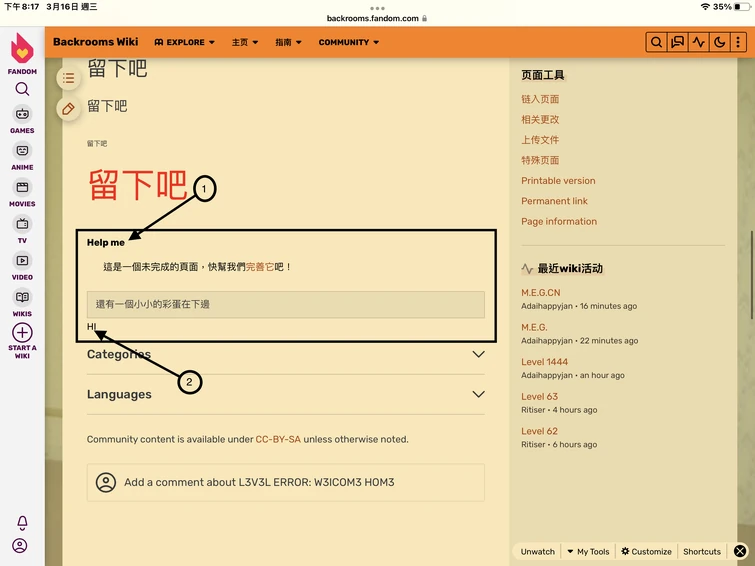
Task: Open the Wikis section icon
Action: [x=22, y=297]
